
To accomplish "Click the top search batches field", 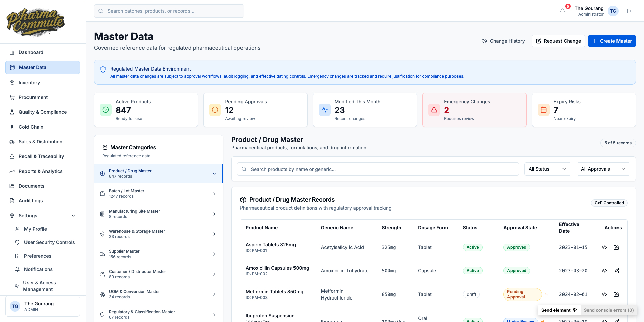I will 169,11.
